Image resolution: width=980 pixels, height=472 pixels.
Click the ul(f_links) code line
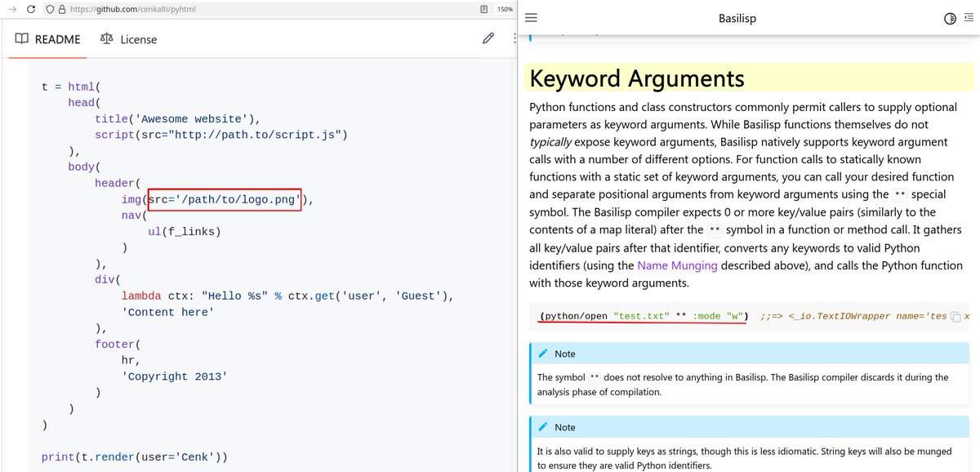(185, 231)
